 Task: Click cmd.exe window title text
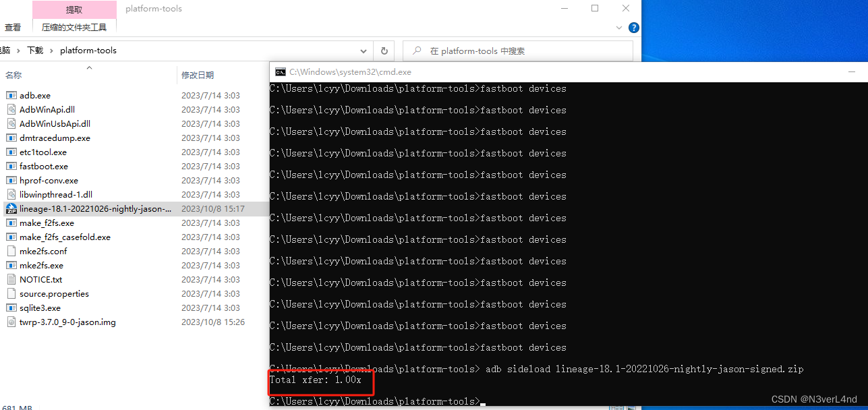click(351, 72)
